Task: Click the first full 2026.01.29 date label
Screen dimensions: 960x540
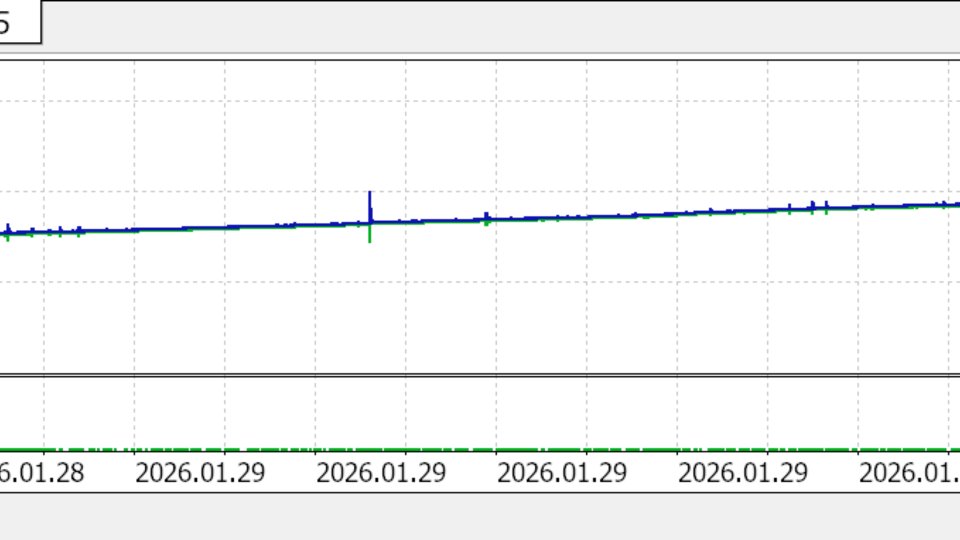Action: point(200,473)
